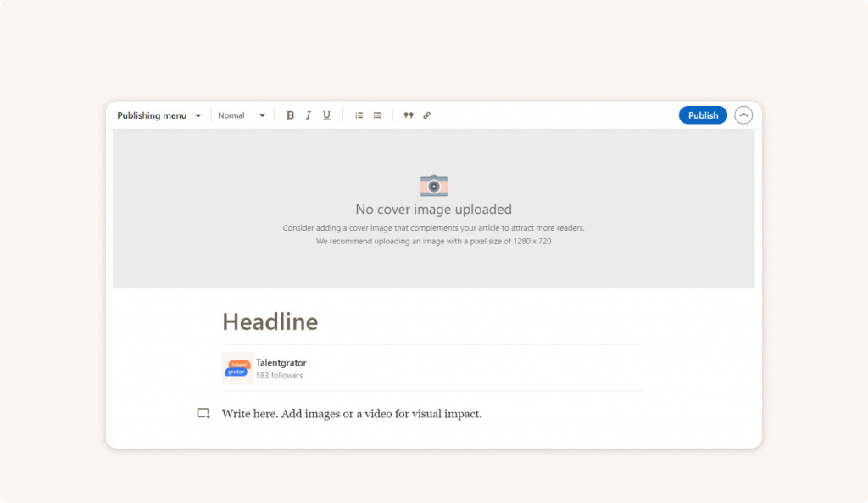Open the Talentgrator logo thumbnail
Viewport: 868px width, 503px height.
(x=237, y=369)
